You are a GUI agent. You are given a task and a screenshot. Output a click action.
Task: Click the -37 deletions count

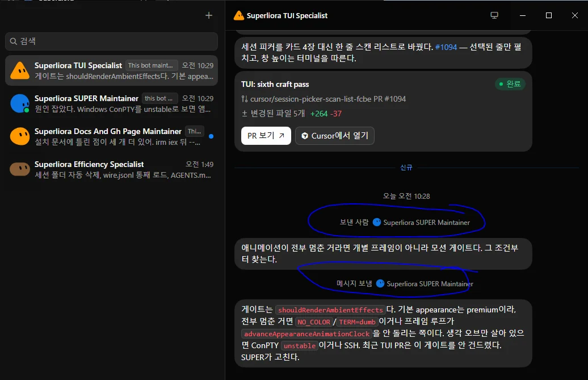(x=336, y=114)
